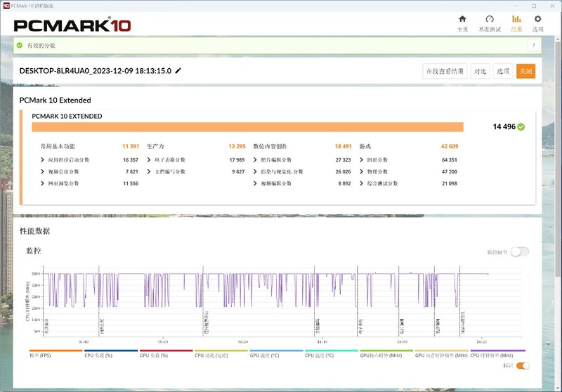Click the 数位内容创作 score 18 491

point(343,146)
